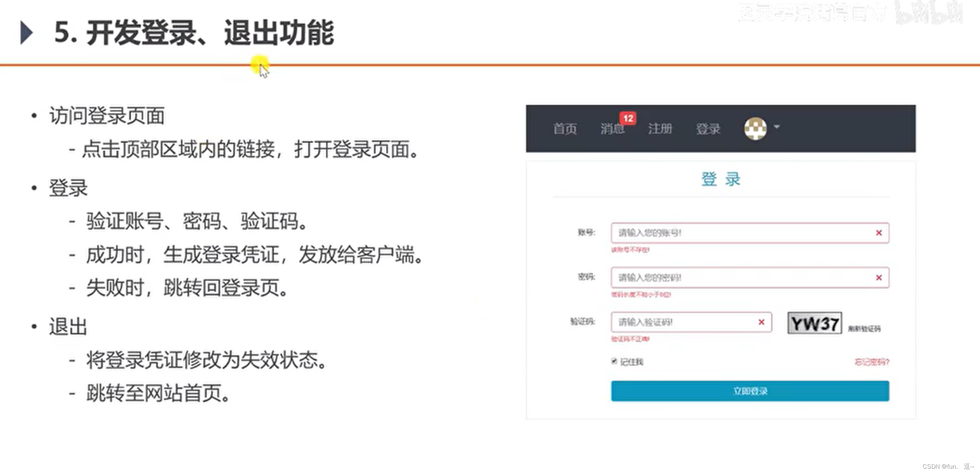Click the red 12 notification badge on 消息
The height and width of the screenshot is (473, 980).
pyautogui.click(x=628, y=118)
